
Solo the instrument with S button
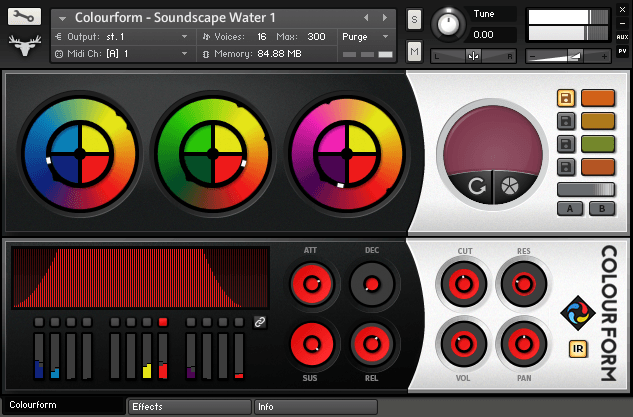click(x=415, y=20)
